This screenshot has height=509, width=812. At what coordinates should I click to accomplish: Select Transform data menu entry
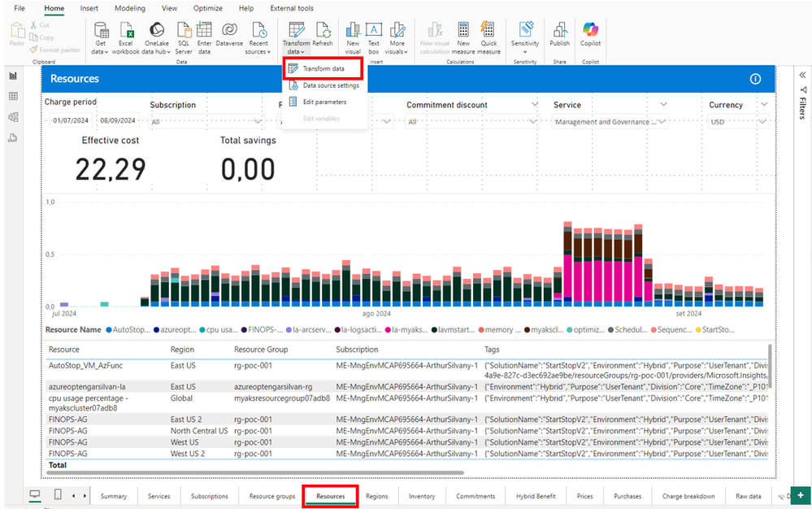point(323,68)
